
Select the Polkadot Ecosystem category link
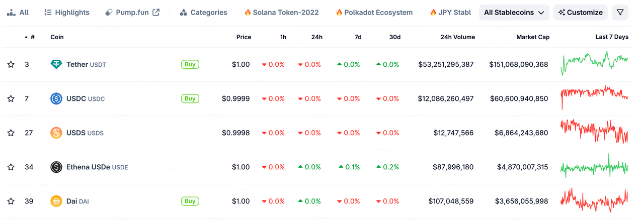[374, 13]
